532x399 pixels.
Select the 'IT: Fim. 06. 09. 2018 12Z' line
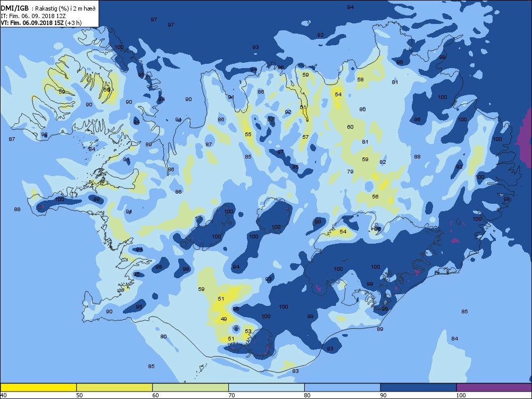point(33,16)
